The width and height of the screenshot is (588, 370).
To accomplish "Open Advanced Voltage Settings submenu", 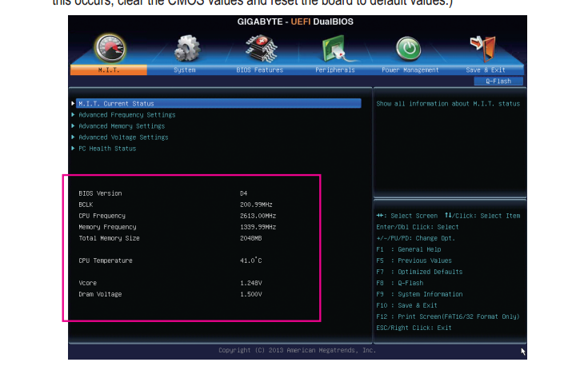I will (123, 137).
